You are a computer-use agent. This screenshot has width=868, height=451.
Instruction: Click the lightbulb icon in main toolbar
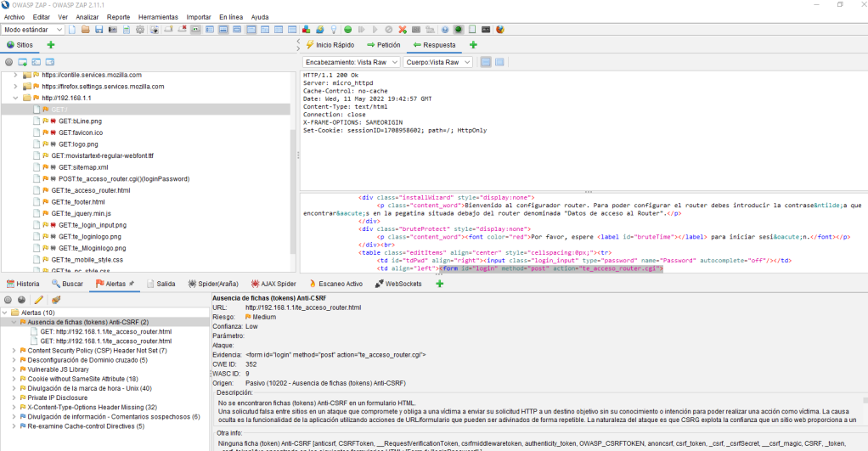tap(334, 30)
